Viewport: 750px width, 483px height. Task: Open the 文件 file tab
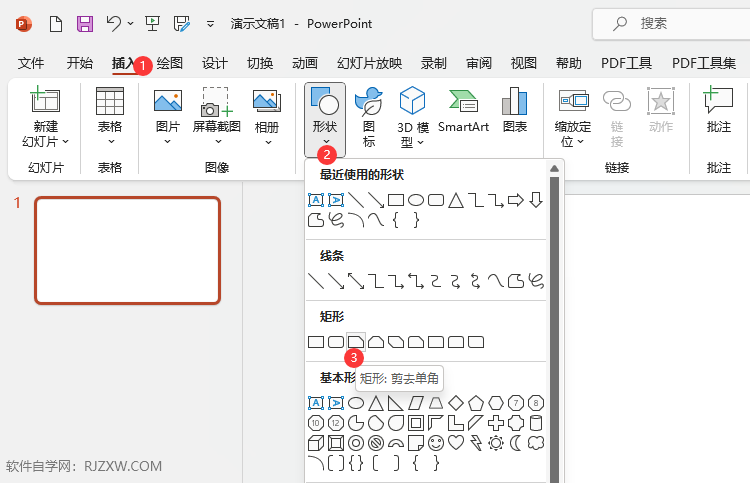(31, 63)
